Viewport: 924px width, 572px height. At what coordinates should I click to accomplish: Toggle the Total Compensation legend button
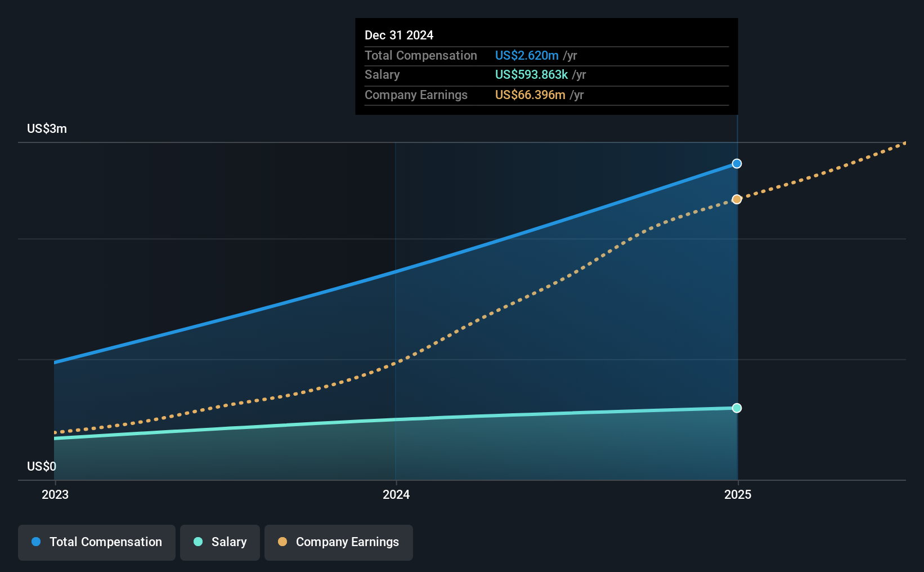[97, 543]
